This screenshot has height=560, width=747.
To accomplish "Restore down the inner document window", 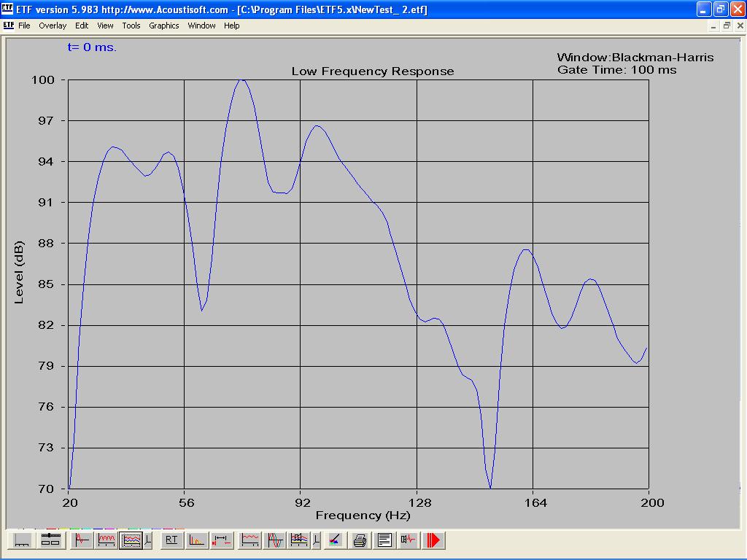I will point(727,26).
